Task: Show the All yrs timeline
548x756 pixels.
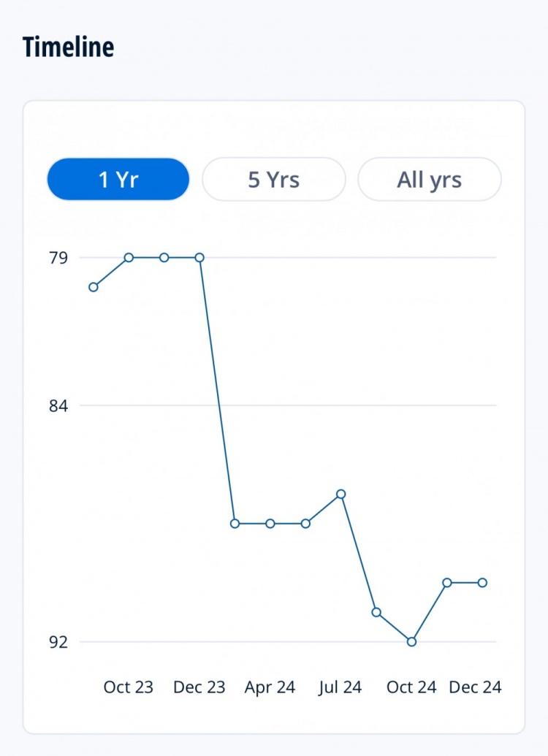Action: [429, 179]
